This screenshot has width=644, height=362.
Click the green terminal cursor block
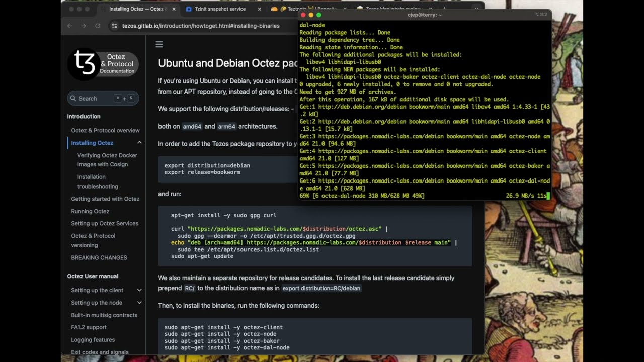[548, 196]
